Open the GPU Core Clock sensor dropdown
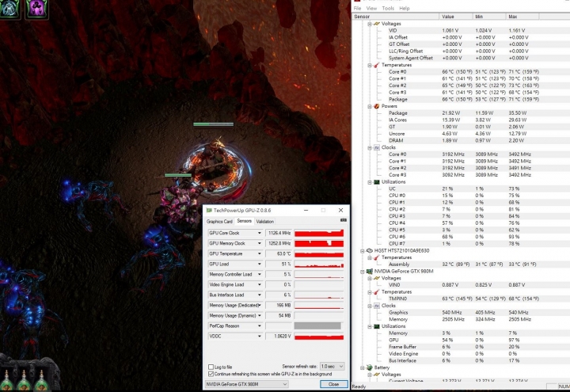This screenshot has width=570, height=392. (x=260, y=233)
